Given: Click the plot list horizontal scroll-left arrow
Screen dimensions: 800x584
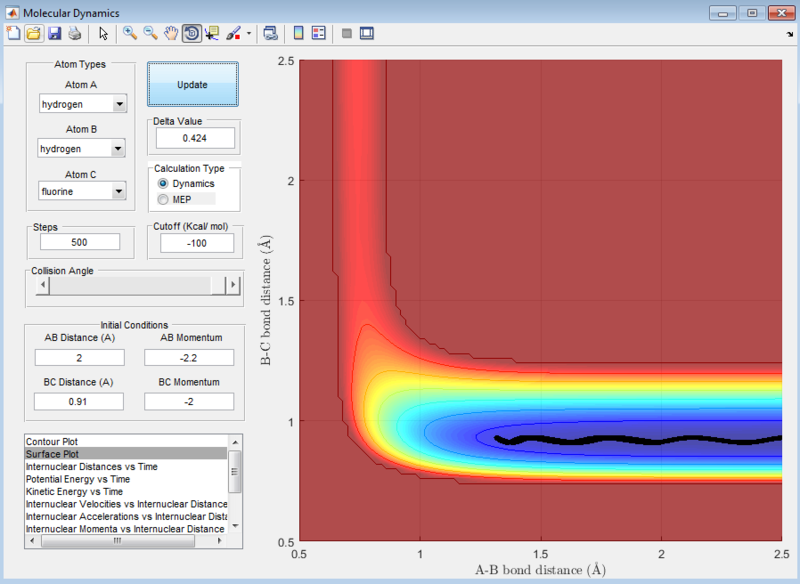Looking at the screenshot, I should (x=32, y=541).
